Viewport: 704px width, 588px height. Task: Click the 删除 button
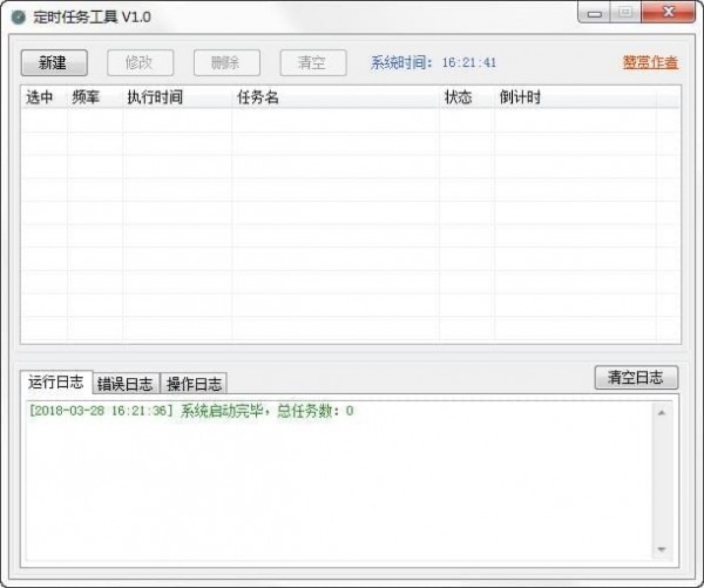227,63
